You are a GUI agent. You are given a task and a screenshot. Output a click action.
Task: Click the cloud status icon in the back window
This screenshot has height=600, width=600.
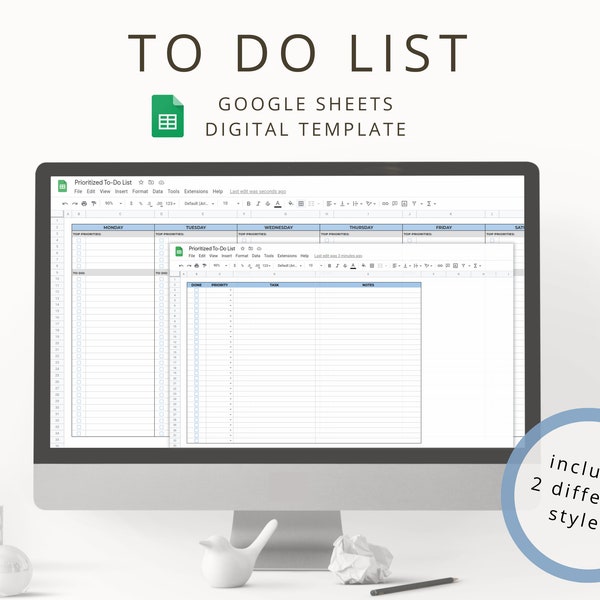point(161,182)
